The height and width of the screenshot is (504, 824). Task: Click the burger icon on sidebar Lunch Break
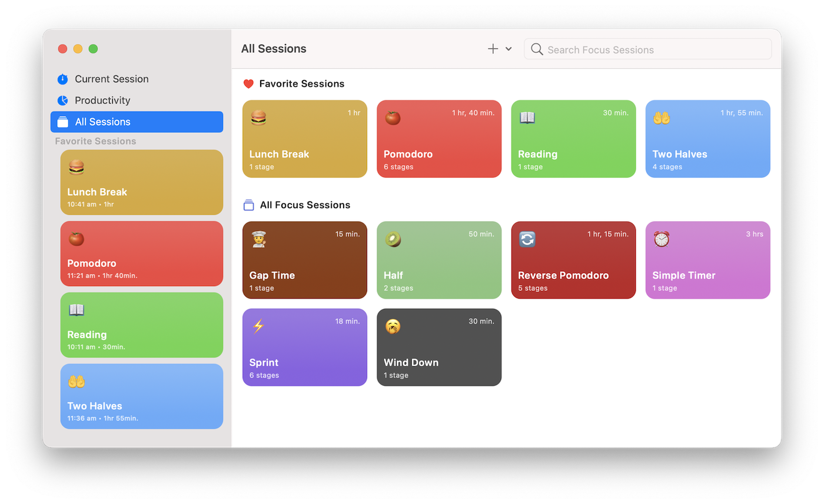(x=77, y=168)
